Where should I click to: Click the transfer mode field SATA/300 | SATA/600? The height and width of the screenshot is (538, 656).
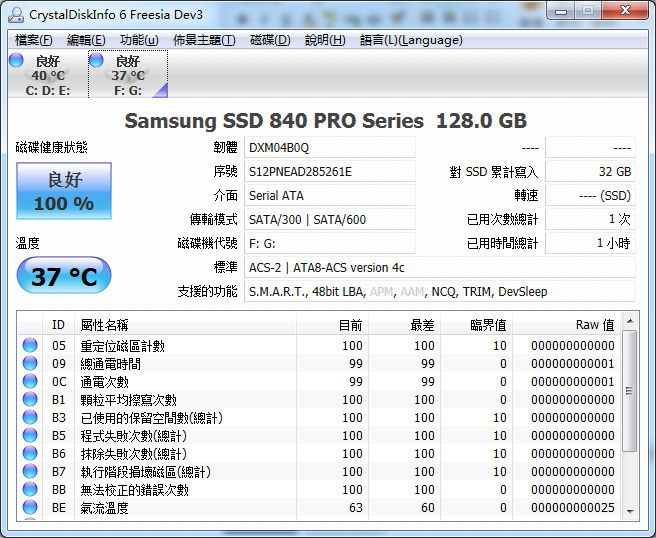330,219
